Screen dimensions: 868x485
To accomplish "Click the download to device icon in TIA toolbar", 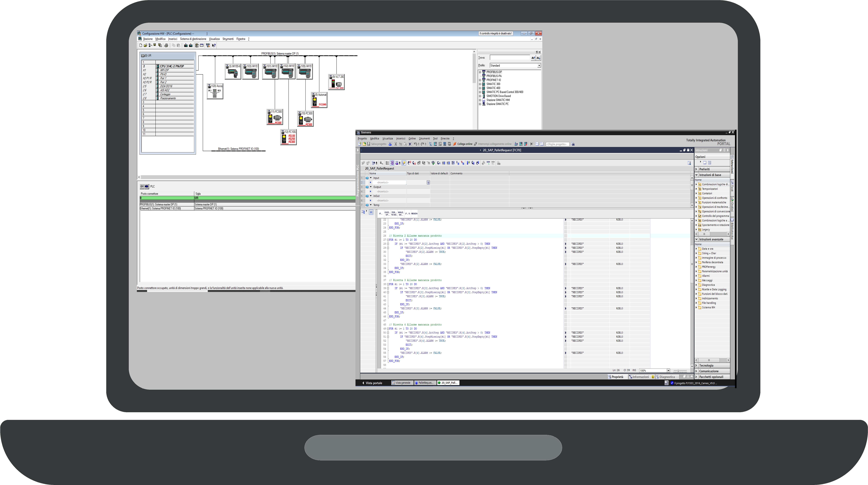I will (x=435, y=144).
